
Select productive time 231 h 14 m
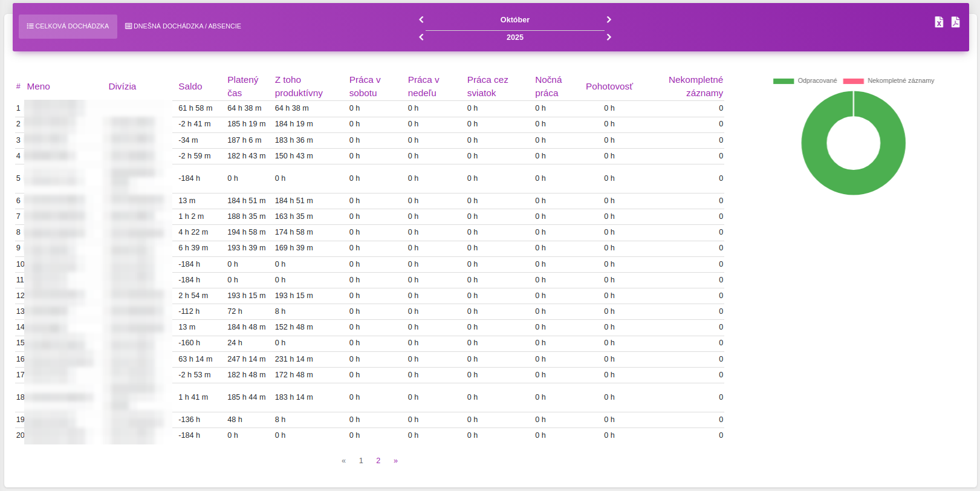coord(294,359)
